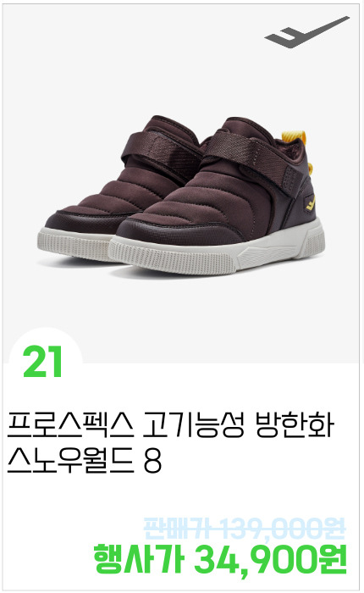Screen dimensions: 364x593
Task: Click the 고기능성 word in the title
Action: [x=194, y=425]
